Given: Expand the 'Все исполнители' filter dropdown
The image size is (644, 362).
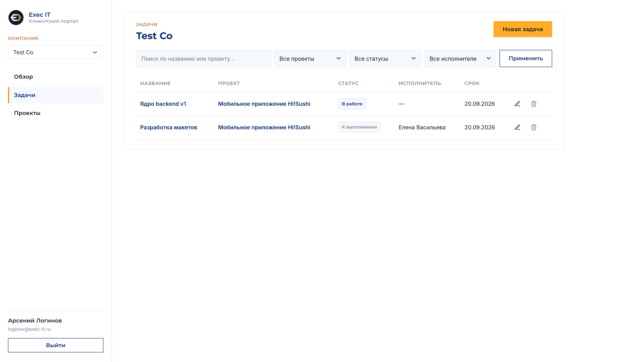Looking at the screenshot, I should 460,58.
